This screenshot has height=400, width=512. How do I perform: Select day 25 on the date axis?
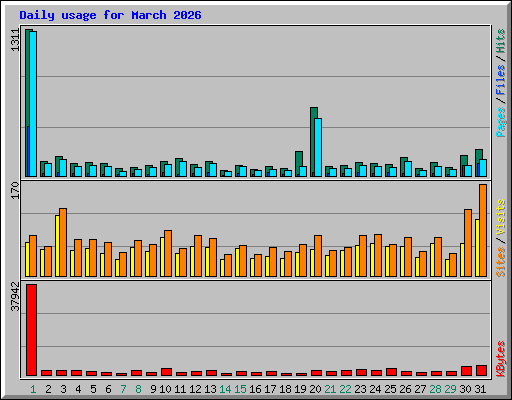click(390, 389)
